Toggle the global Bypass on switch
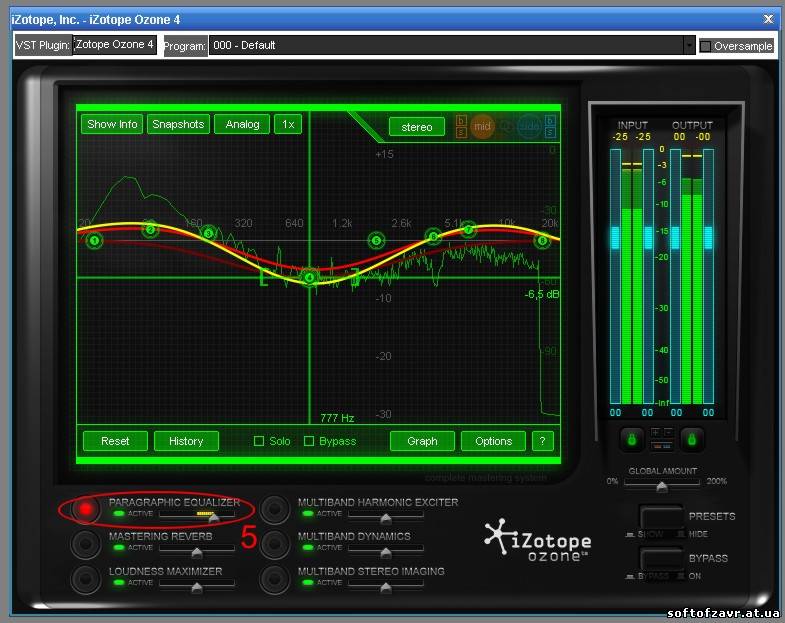 tap(662, 559)
